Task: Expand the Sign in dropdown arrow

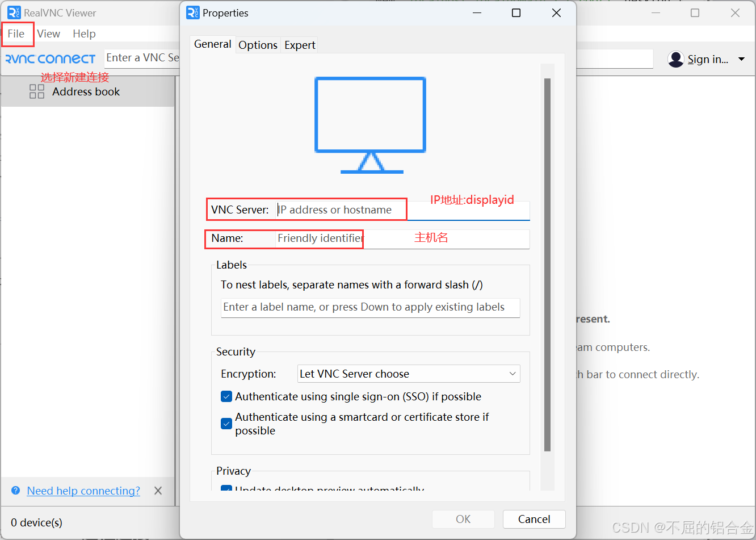Action: tap(741, 59)
